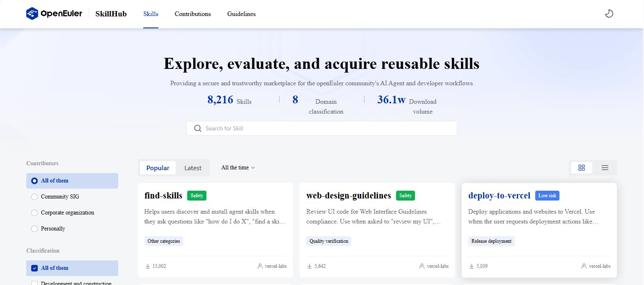The height and width of the screenshot is (285, 644).
Task: Click Low risk badge on deploy-to-vercel
Action: [x=547, y=196]
